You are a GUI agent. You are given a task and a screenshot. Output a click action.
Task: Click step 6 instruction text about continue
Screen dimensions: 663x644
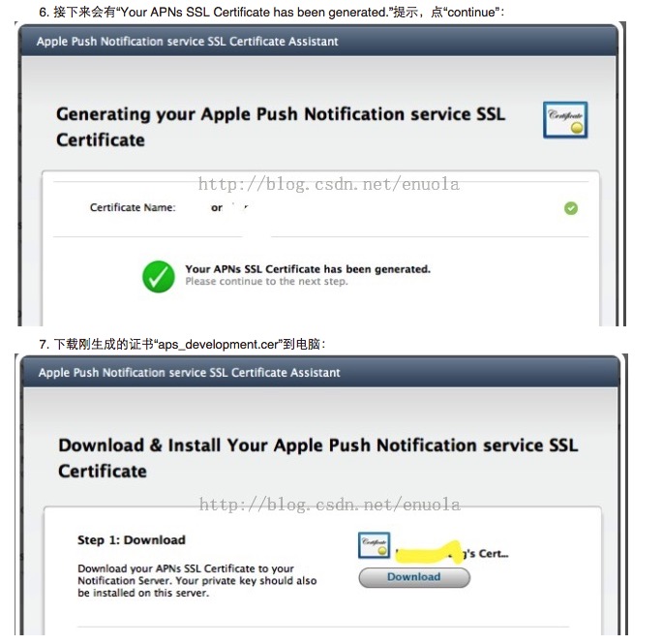(271, 12)
